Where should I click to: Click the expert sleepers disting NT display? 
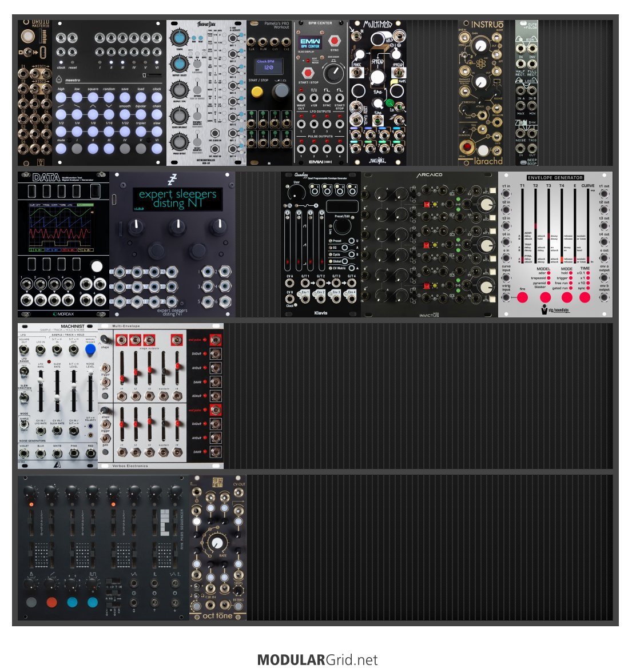[x=177, y=198]
